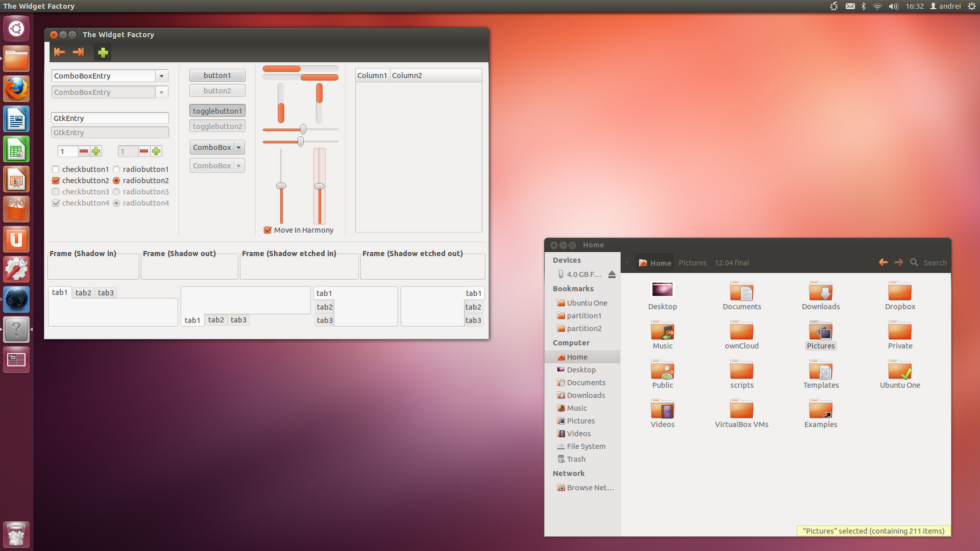Click the eject icon next to the 4.0 GB device
The image size is (980, 551).
point(612,274)
